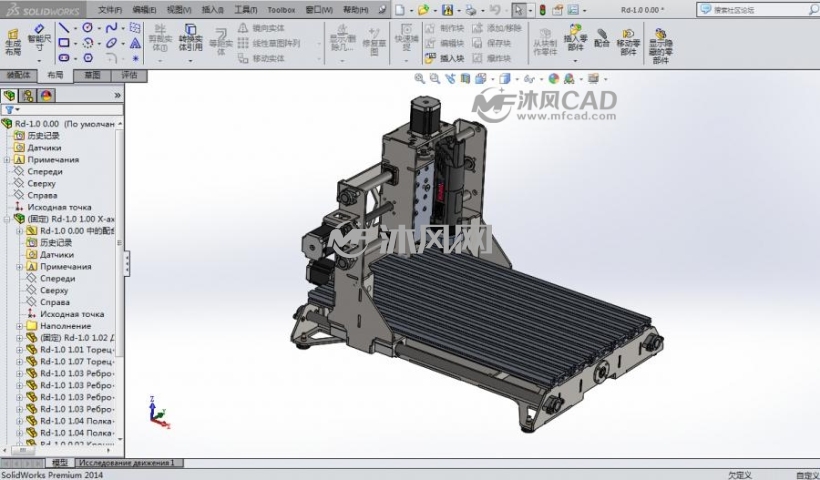Switch to the 模型 bottom tab
820x480 pixels.
(60, 463)
